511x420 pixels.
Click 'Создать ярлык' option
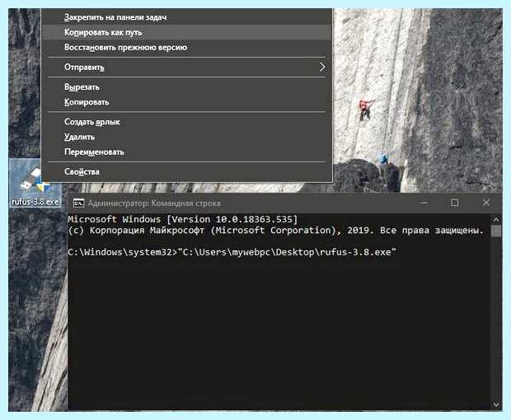coord(187,122)
